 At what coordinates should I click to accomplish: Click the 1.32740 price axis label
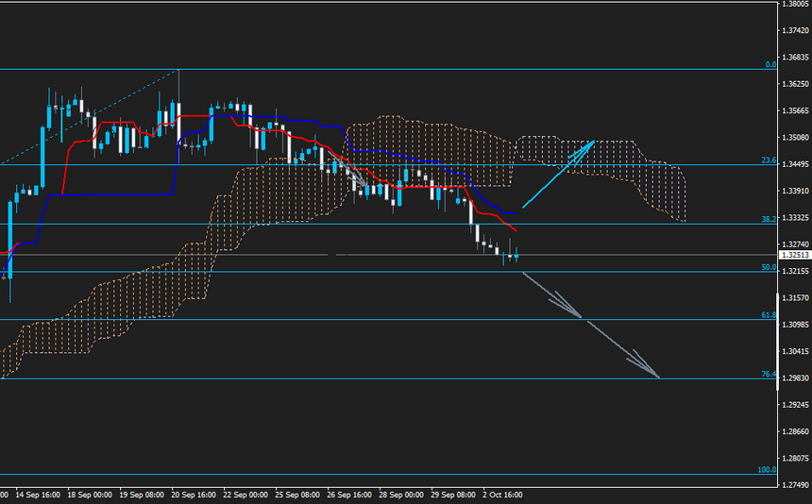click(x=795, y=244)
